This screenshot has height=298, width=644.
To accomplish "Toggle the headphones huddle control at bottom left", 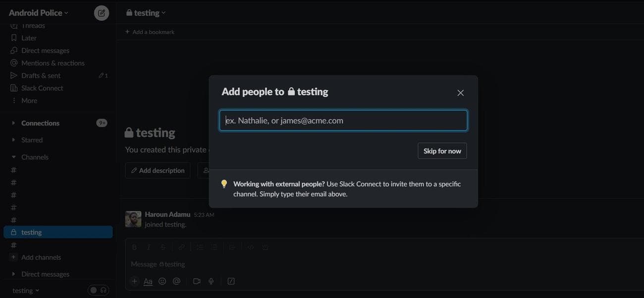I will coord(103,290).
